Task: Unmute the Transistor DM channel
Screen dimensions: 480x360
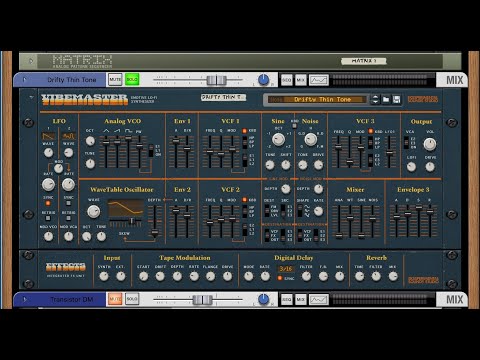Action: 115,299
